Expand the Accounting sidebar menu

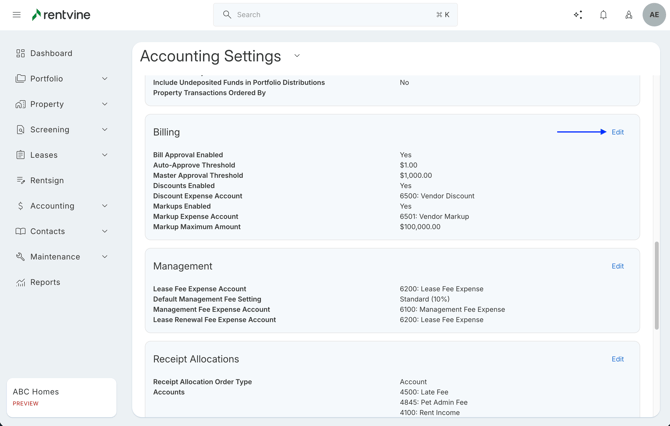tap(104, 206)
